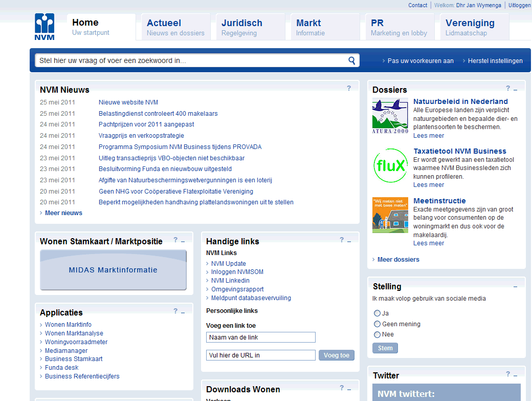Switch to the Home tab
This screenshot has width=532, height=401.
[x=101, y=27]
